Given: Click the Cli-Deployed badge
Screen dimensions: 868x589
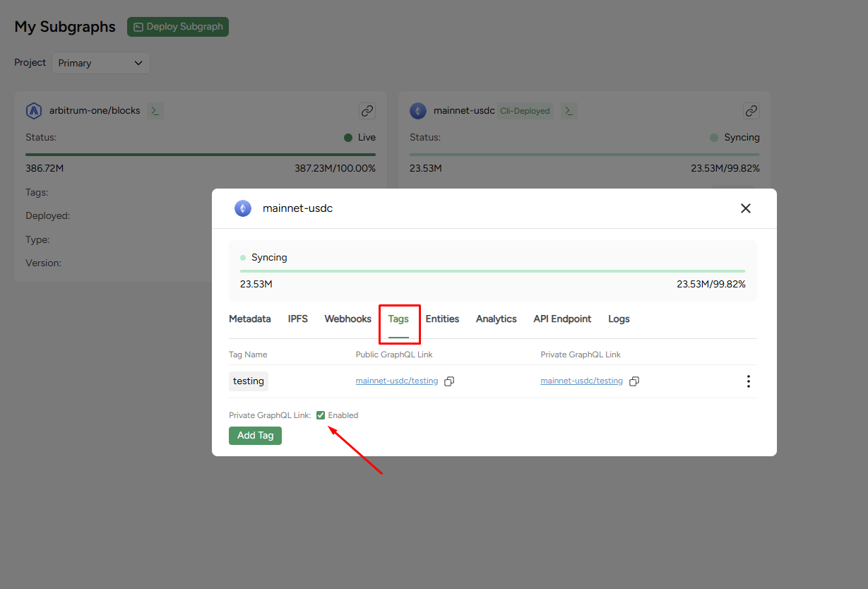Looking at the screenshot, I should click(525, 111).
